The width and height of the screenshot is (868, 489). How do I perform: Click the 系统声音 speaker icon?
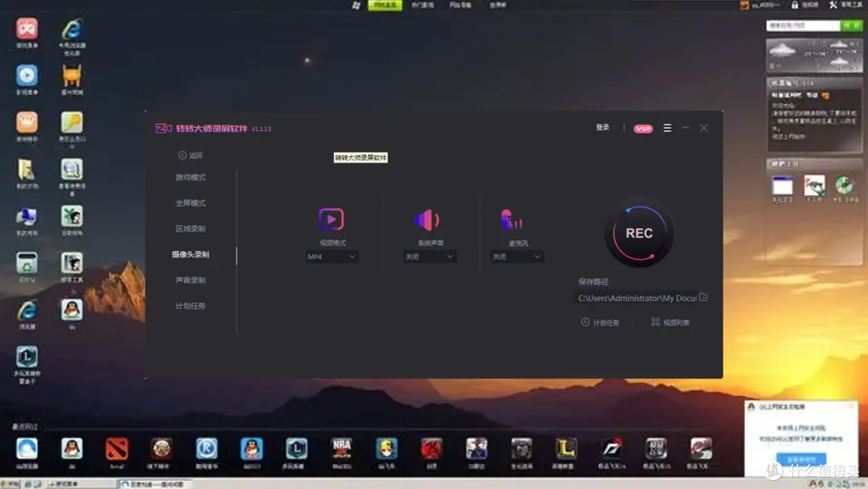(x=427, y=220)
